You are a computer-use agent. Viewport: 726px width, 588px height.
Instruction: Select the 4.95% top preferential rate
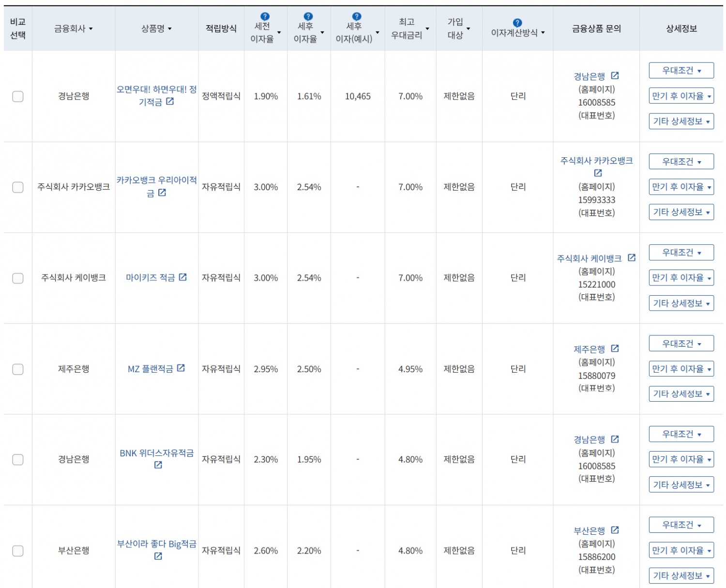point(410,369)
